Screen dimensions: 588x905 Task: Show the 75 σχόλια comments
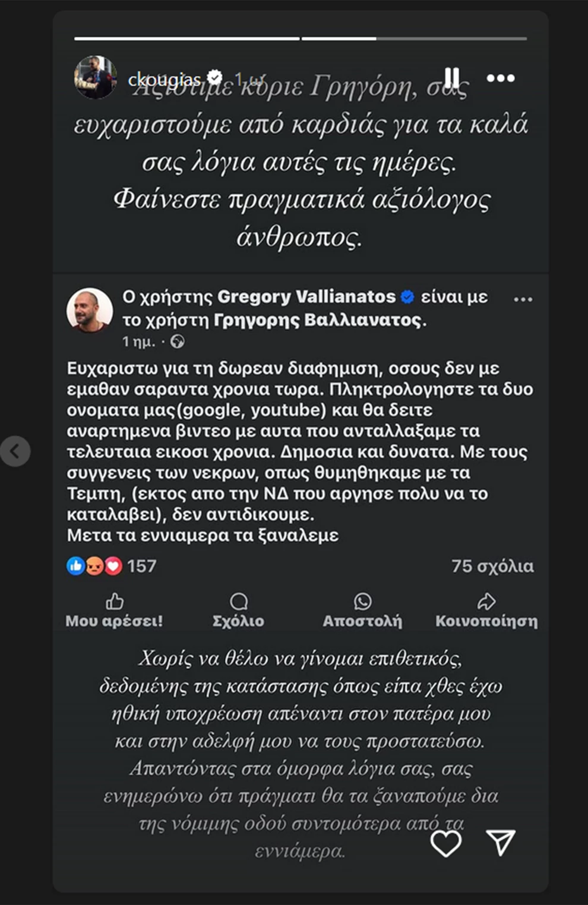pyautogui.click(x=492, y=566)
